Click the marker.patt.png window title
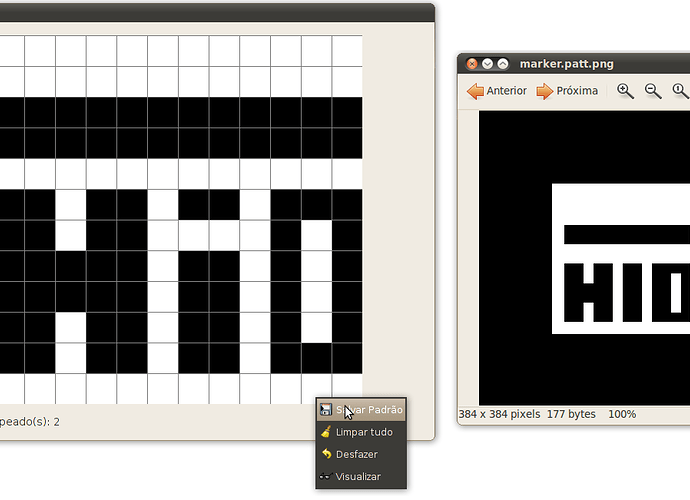This screenshot has width=690, height=500. (x=566, y=64)
